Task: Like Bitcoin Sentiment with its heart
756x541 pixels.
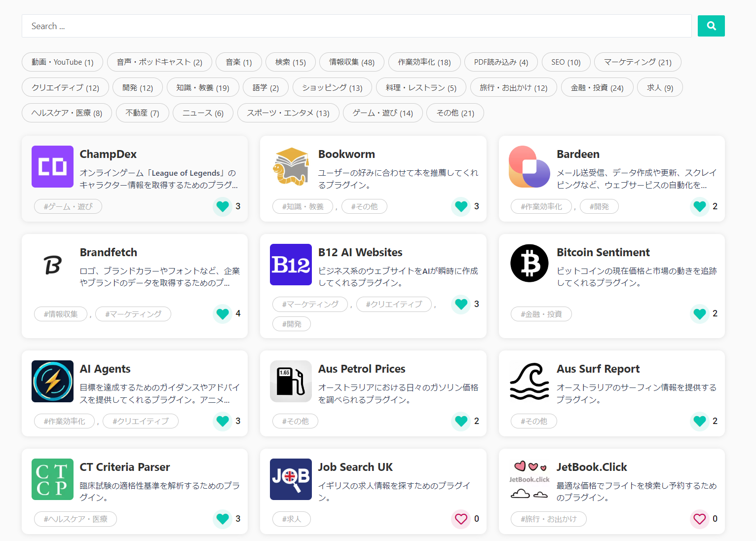Action: tap(700, 313)
